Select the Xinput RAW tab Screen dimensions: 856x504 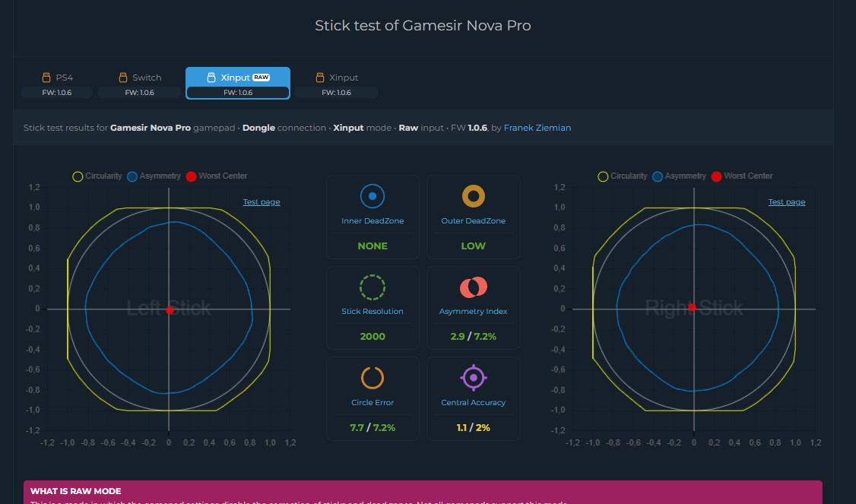click(x=237, y=83)
